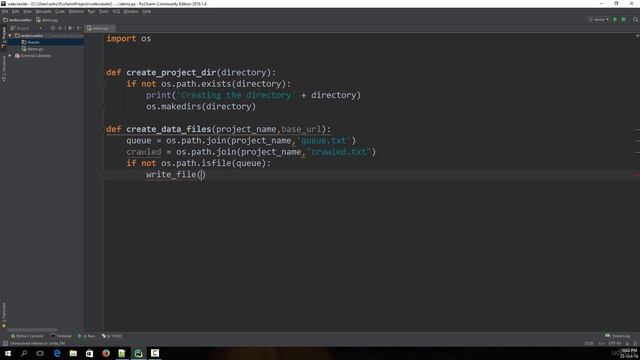Click the green Debug bug icon
640x360 pixels.
tap(623, 20)
